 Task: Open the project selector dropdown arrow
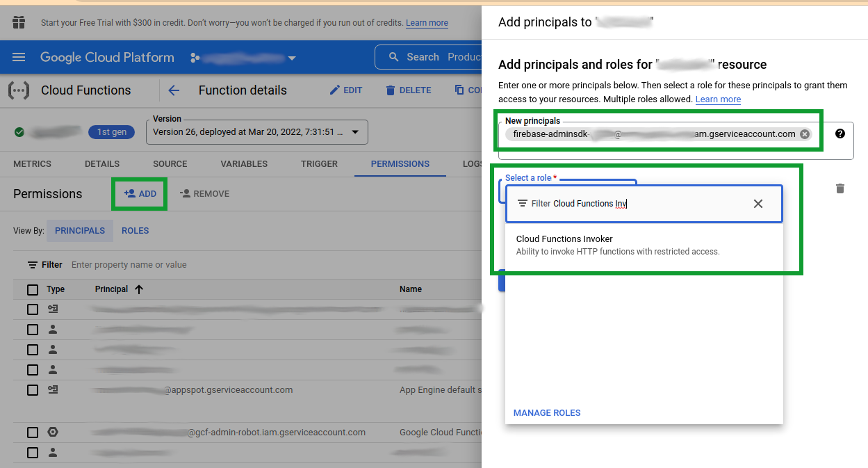click(292, 58)
